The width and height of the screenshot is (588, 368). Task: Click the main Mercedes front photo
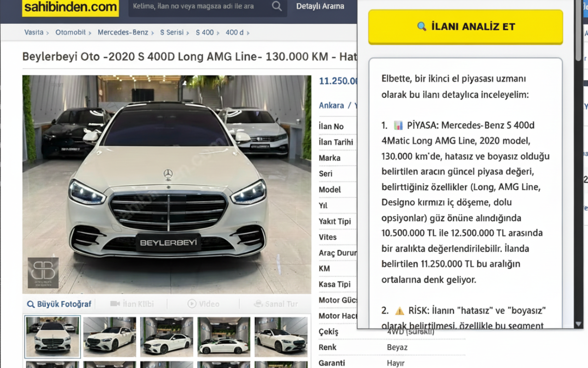[167, 184]
